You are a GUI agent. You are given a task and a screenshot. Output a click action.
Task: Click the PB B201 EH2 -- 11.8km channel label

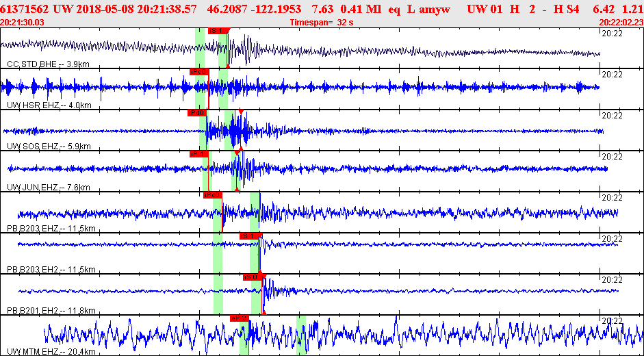[x=51, y=310]
